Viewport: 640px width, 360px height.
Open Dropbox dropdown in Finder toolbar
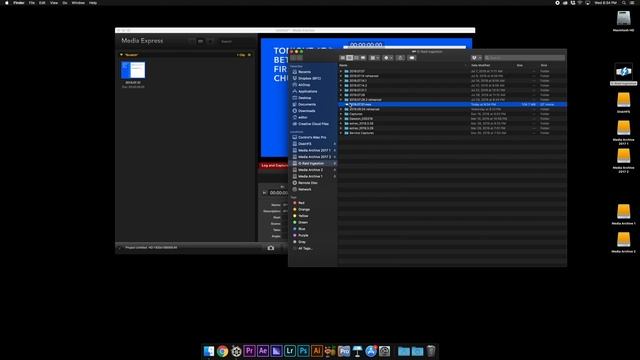(476, 58)
